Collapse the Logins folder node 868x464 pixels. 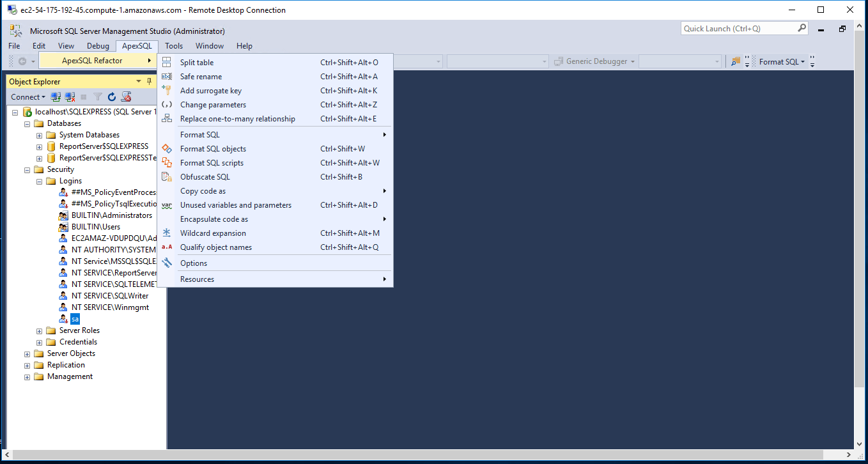point(39,181)
